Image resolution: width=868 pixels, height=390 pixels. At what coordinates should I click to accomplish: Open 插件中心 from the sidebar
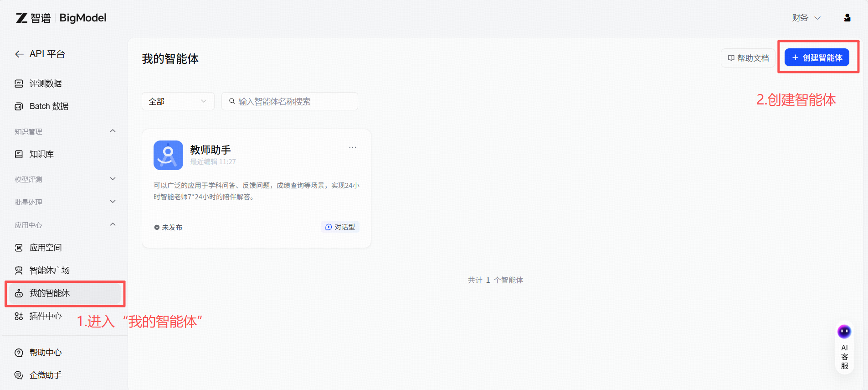point(45,316)
